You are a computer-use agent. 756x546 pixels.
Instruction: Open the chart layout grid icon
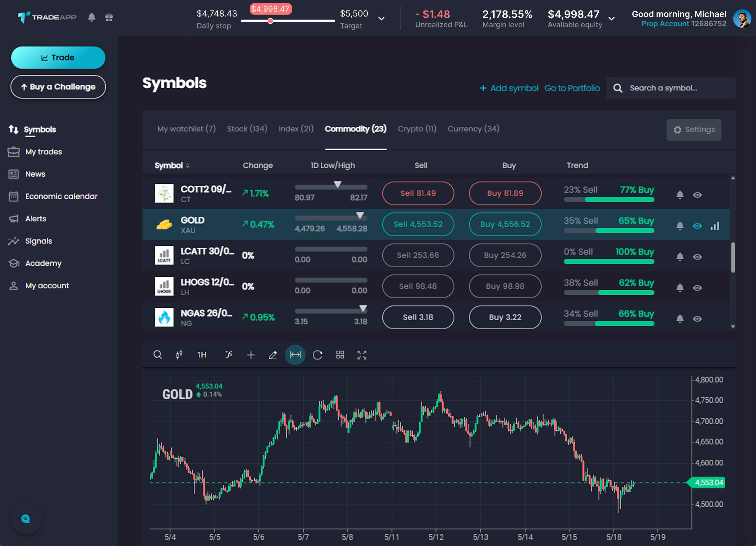(340, 355)
